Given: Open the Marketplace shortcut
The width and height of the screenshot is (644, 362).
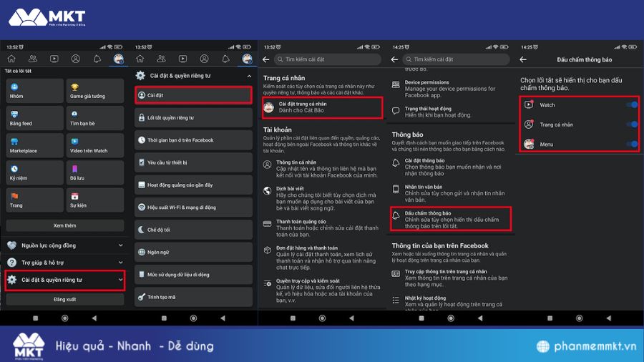Looking at the screenshot, I should click(x=35, y=145).
